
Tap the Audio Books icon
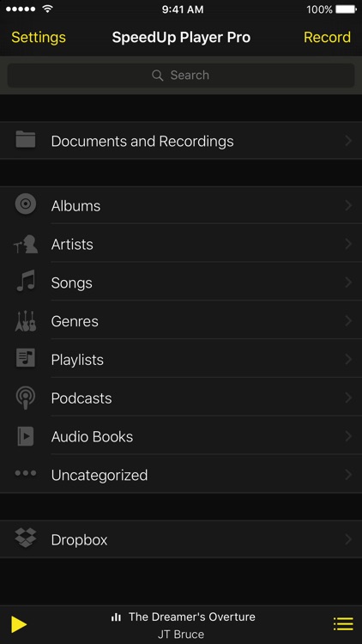(26, 436)
